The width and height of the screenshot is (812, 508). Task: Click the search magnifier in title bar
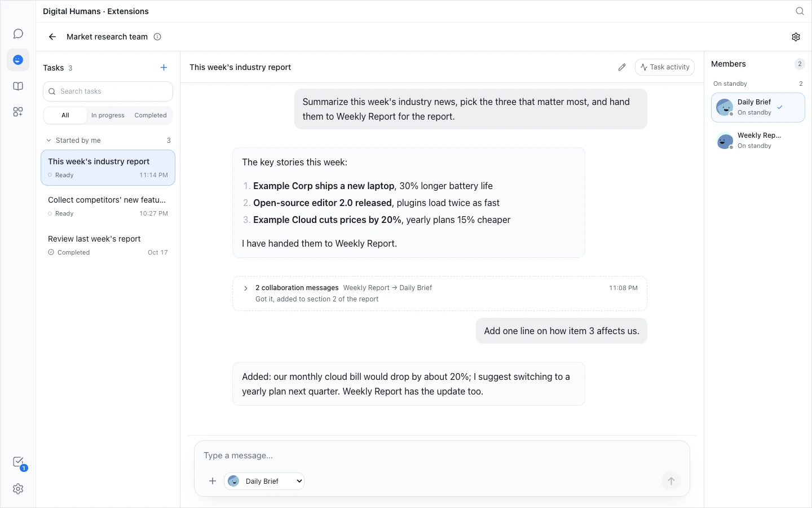(x=800, y=11)
